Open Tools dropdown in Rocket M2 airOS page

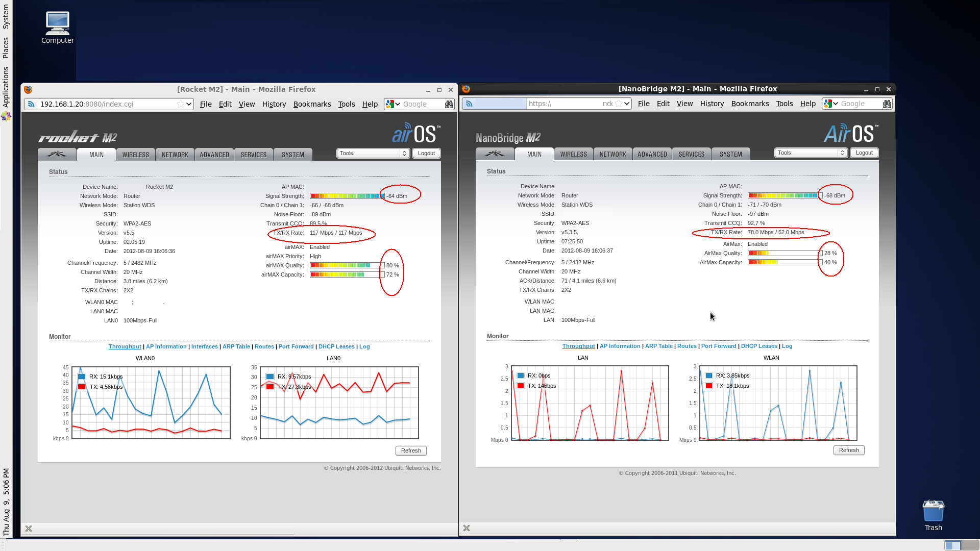point(373,153)
